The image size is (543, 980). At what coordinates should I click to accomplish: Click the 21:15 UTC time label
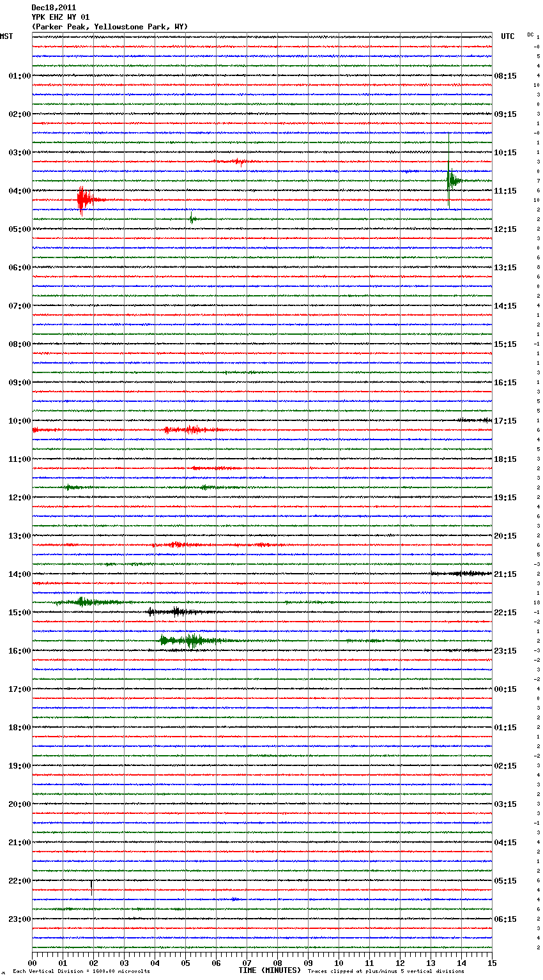point(505,574)
